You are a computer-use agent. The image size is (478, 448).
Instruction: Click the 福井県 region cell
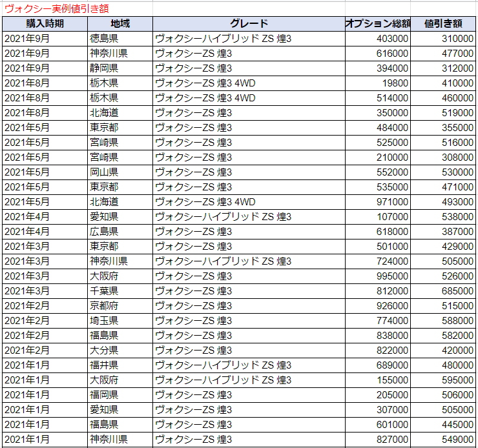(x=120, y=365)
